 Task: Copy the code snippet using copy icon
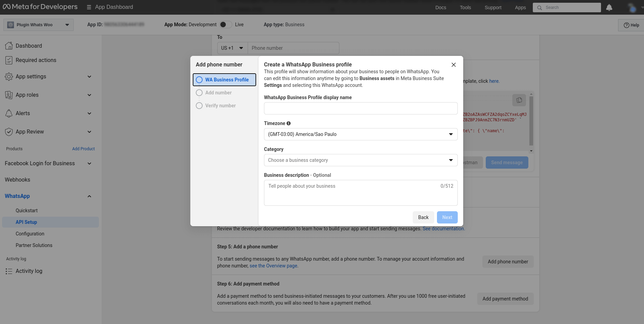(x=519, y=100)
